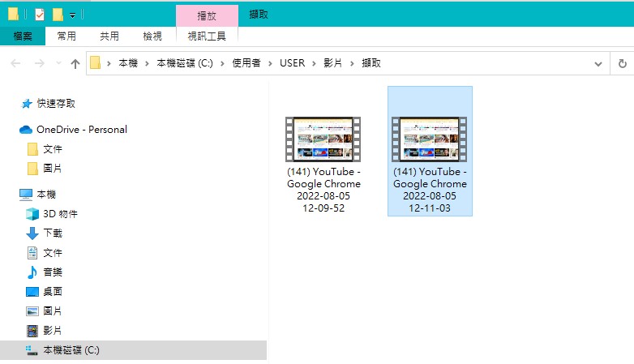Click 影片 in the address path

tap(332, 63)
